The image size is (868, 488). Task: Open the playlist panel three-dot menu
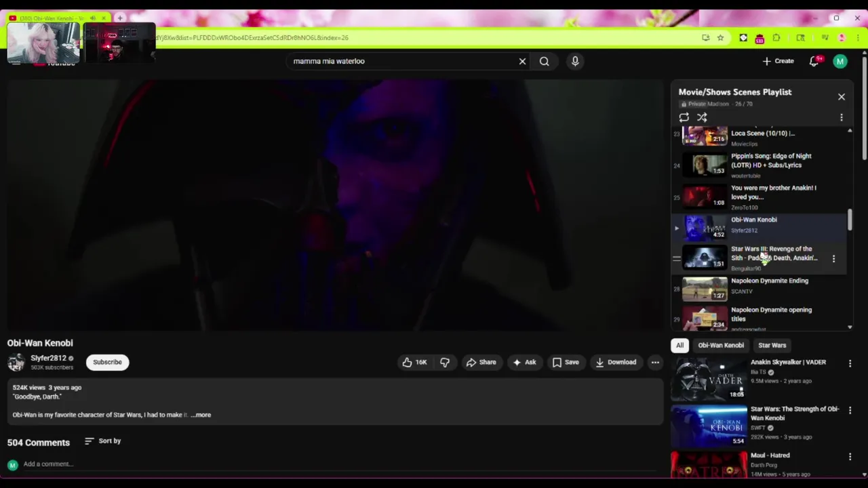(x=842, y=117)
